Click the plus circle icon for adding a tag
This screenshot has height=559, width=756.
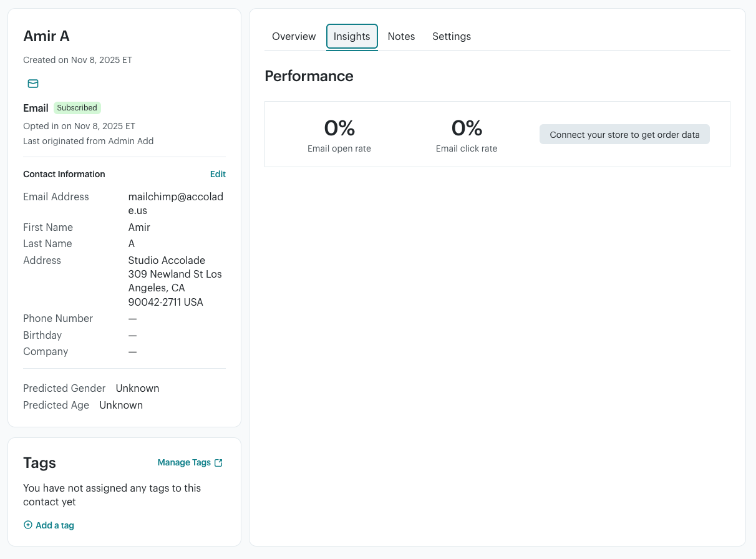pos(28,525)
